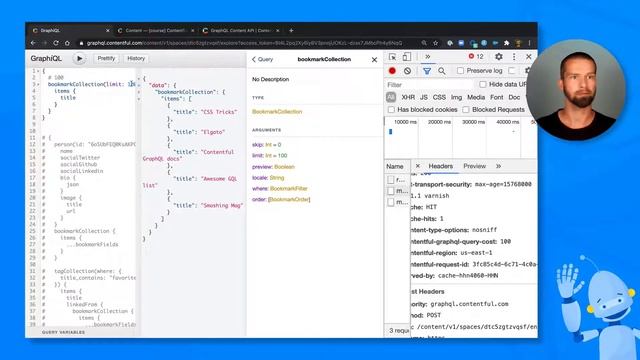Screen dimensions: 640x360
Task: Filter network requests by Doc
Action: coord(514,97)
